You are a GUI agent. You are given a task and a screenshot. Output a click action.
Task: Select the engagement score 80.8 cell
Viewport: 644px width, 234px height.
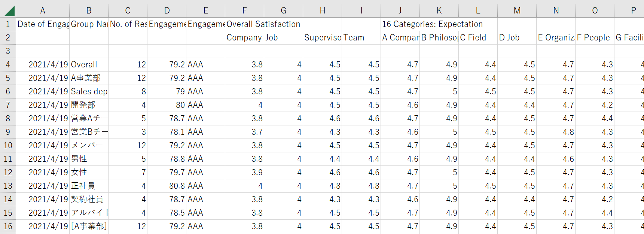[167, 186]
